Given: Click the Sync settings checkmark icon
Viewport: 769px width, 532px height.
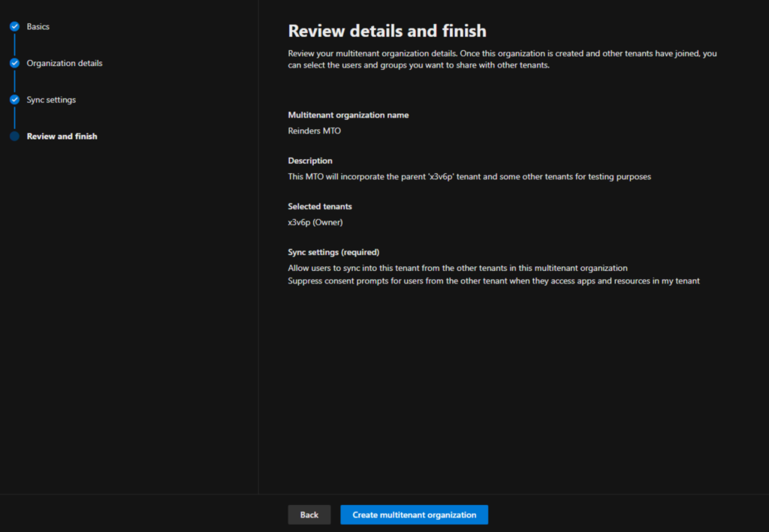Looking at the screenshot, I should click(x=15, y=100).
